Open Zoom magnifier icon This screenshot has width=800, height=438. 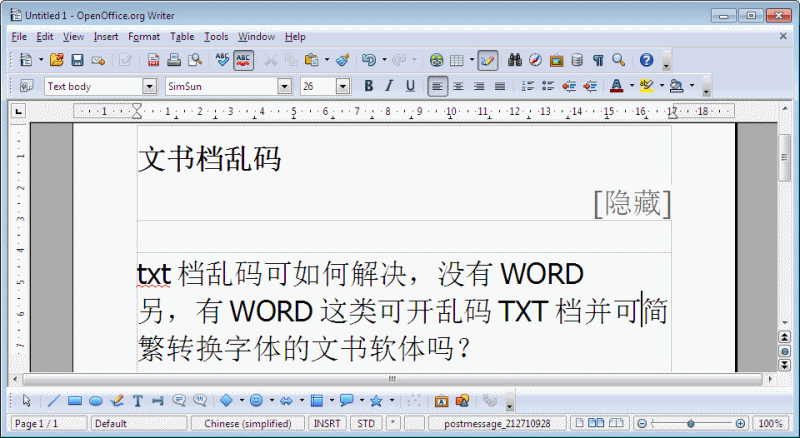coord(618,60)
